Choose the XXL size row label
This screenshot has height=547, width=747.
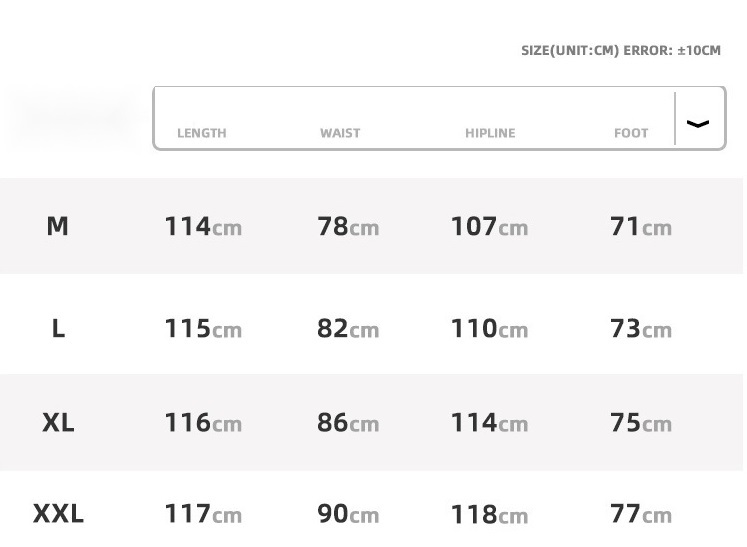58,515
